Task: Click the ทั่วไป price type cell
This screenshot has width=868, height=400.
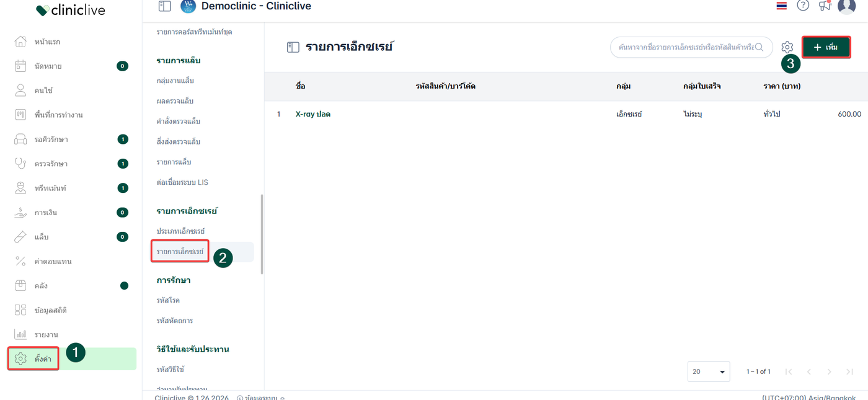Action: point(772,114)
